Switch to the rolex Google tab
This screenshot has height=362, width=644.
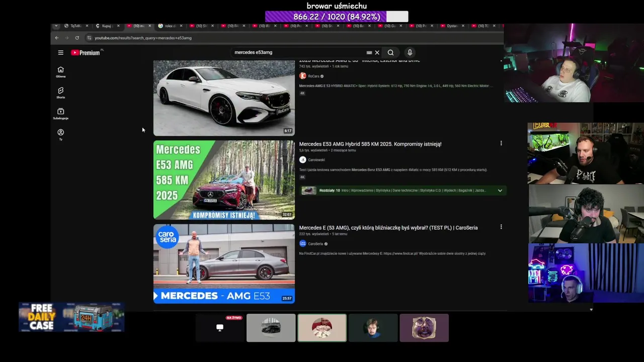point(169,26)
